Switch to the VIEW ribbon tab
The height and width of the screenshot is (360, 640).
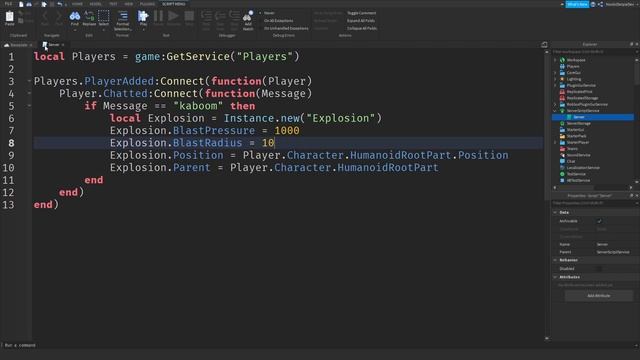point(129,4)
